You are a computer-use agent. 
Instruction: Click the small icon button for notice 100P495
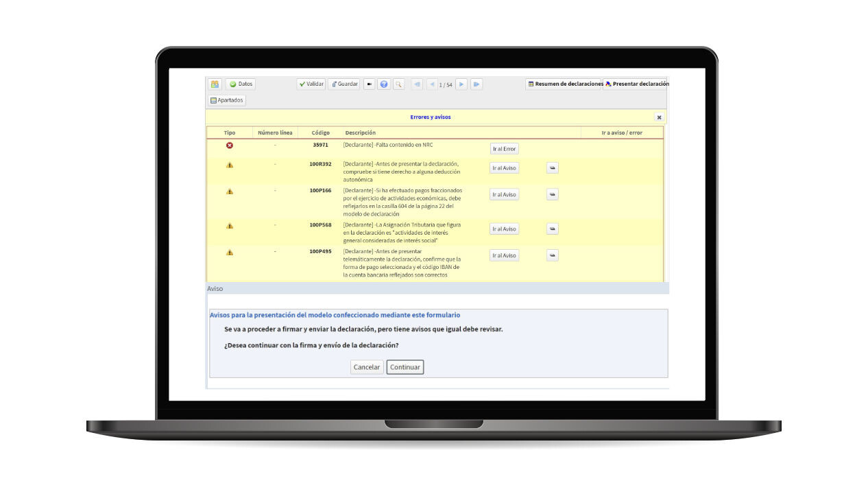pyautogui.click(x=553, y=255)
